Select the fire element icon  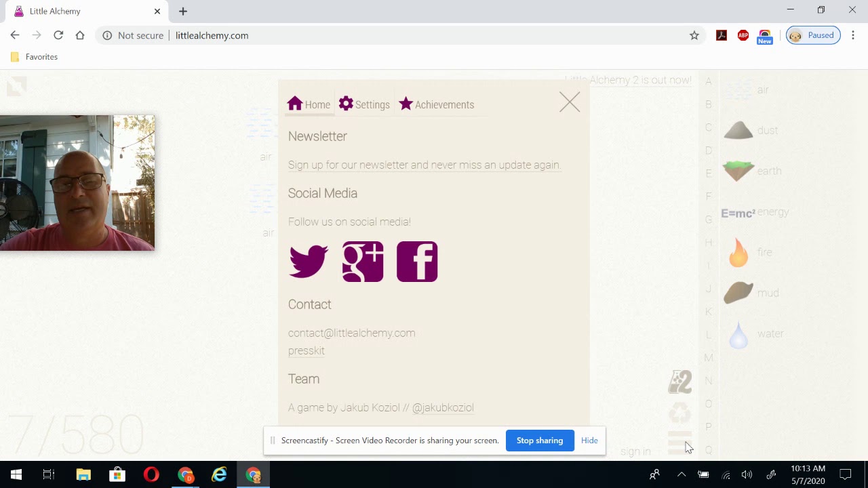coord(738,252)
